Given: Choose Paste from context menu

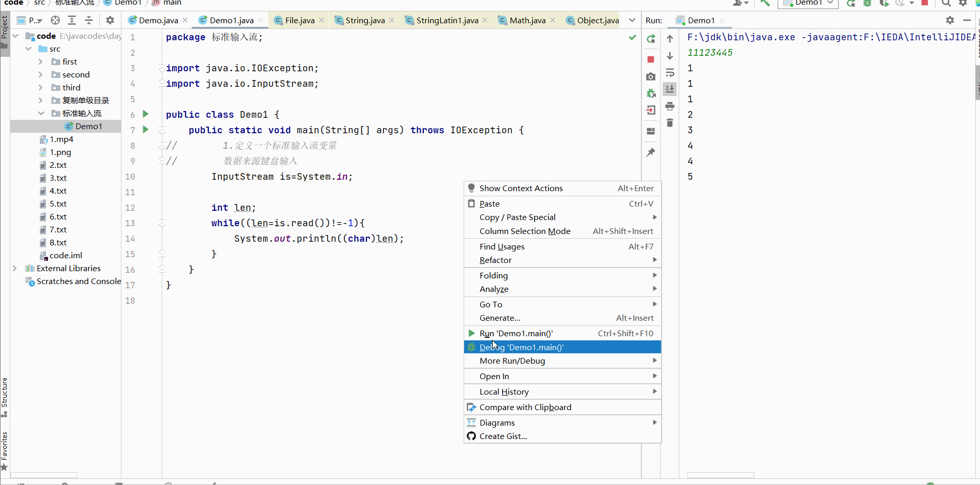Looking at the screenshot, I should 562,204.
